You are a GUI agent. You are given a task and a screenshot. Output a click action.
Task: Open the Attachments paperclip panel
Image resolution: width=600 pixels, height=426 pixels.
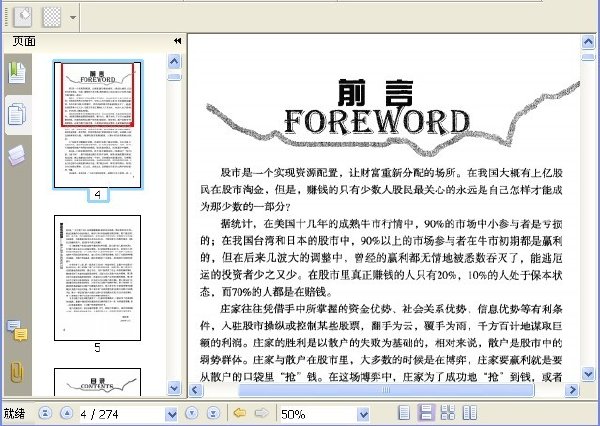(x=17, y=372)
